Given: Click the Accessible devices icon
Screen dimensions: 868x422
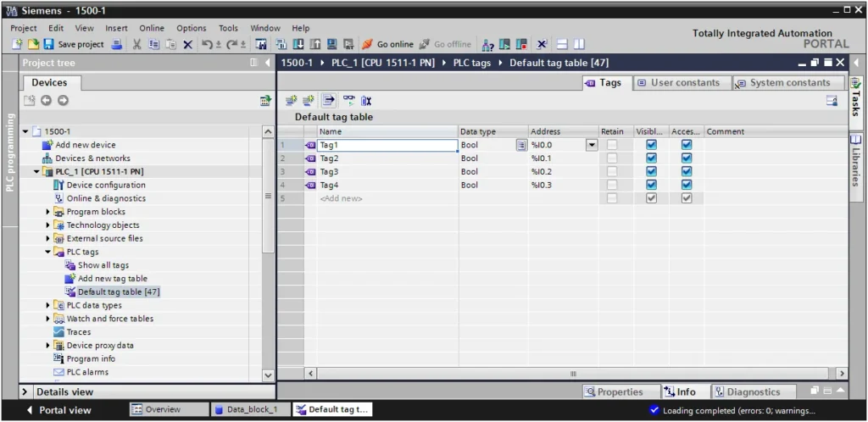Looking at the screenshot, I should [x=487, y=44].
